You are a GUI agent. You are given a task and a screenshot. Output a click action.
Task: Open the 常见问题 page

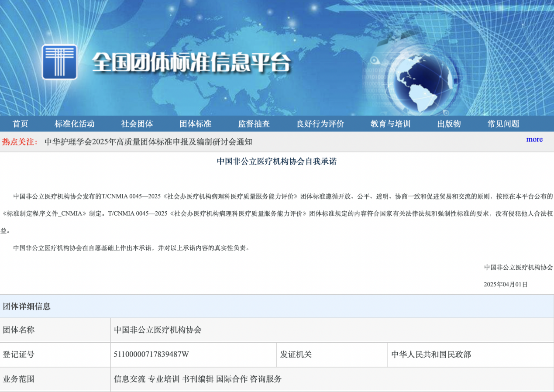click(503, 124)
